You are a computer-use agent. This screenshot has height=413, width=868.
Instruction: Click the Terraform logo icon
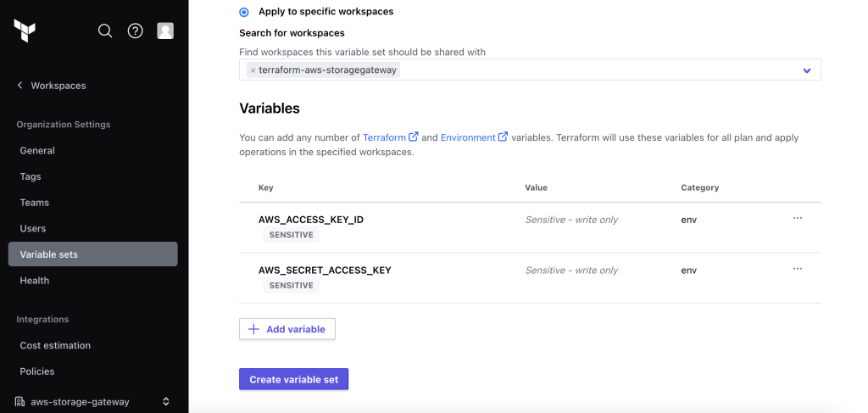pos(25,31)
